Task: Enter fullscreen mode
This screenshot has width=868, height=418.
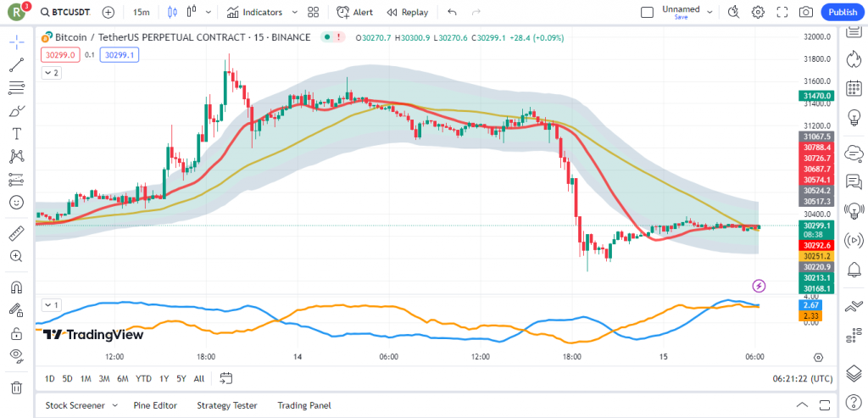Action: pyautogui.click(x=782, y=12)
